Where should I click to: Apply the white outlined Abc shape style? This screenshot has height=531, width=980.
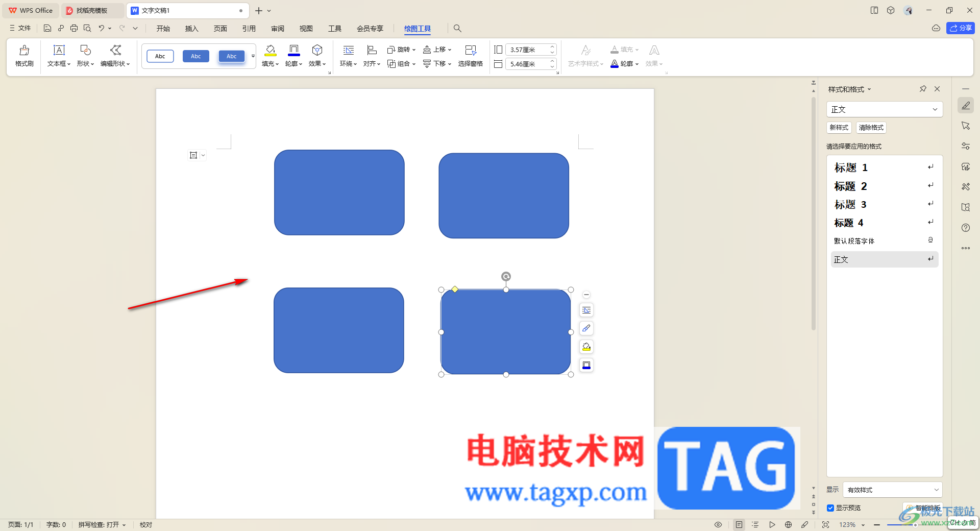click(160, 56)
